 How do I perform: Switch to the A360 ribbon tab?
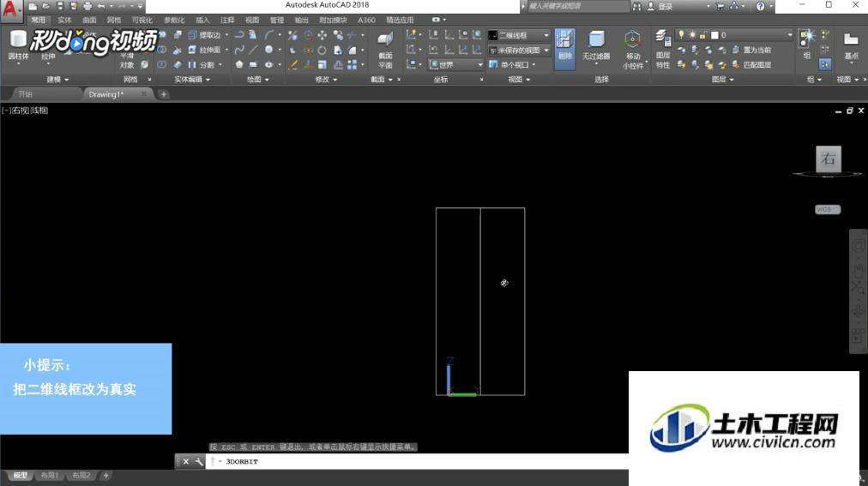366,20
